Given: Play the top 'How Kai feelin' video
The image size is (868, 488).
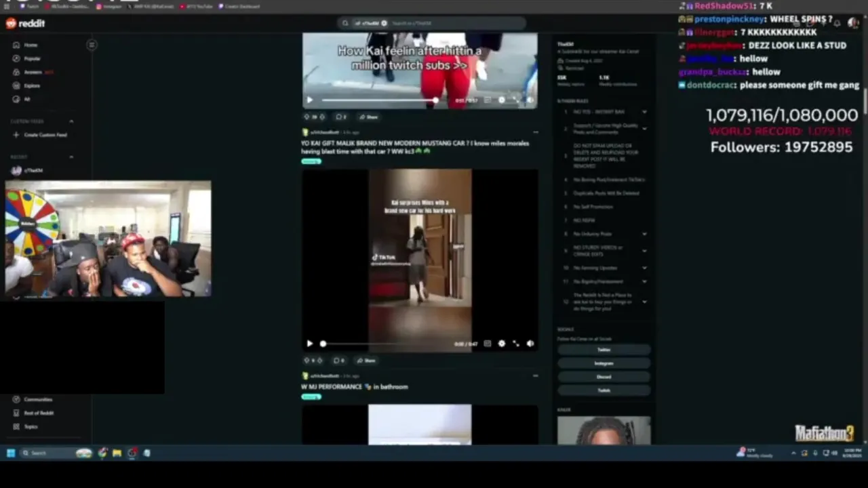Looking at the screenshot, I should pyautogui.click(x=310, y=100).
